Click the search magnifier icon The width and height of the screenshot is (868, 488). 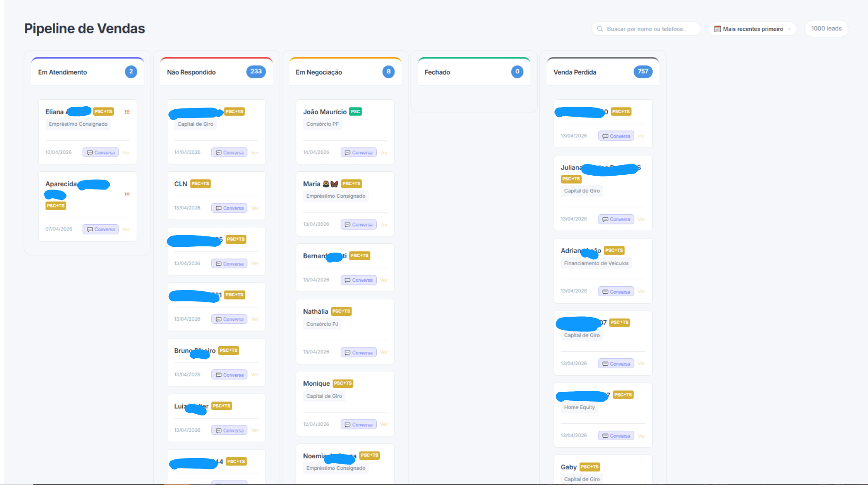[x=600, y=29]
